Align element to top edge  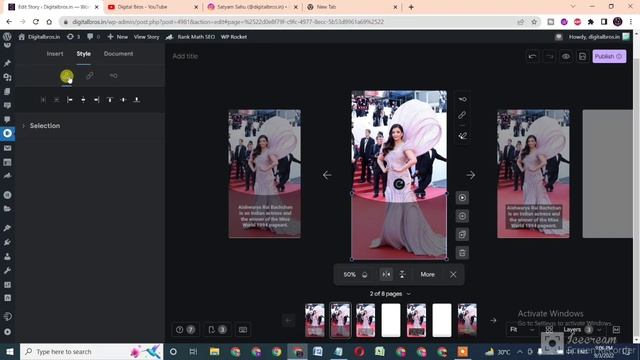110,100
